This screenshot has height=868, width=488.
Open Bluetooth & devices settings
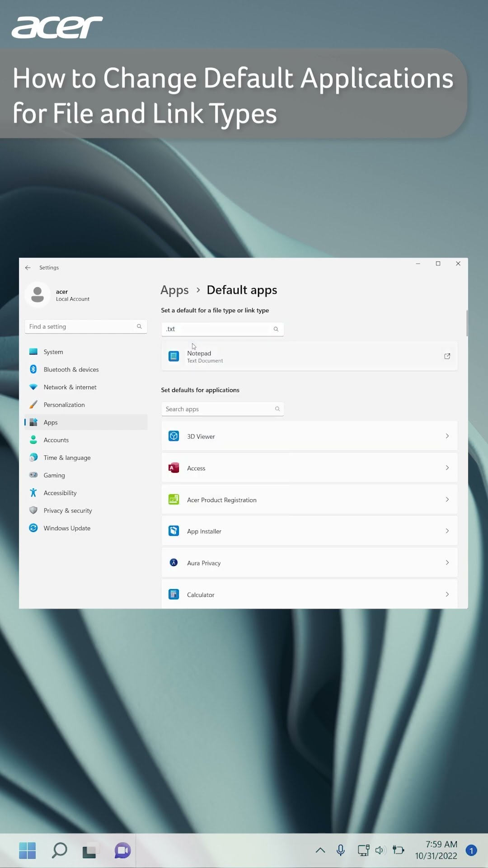[86, 369]
